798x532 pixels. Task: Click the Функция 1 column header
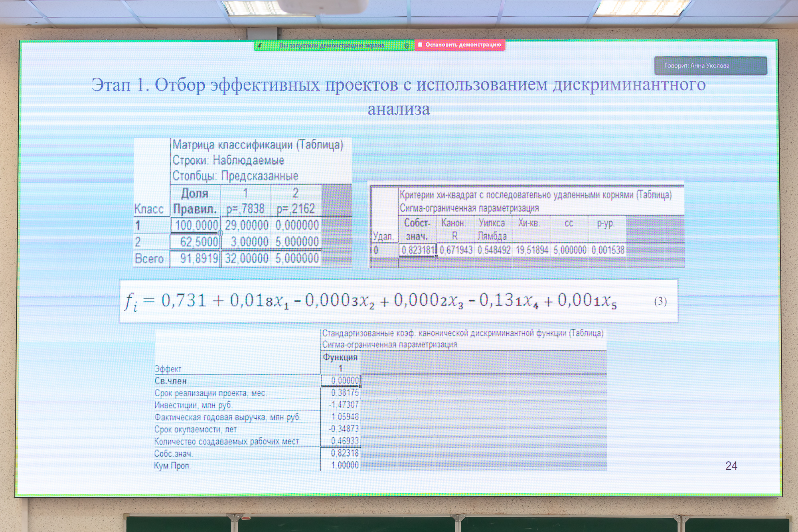click(340, 362)
